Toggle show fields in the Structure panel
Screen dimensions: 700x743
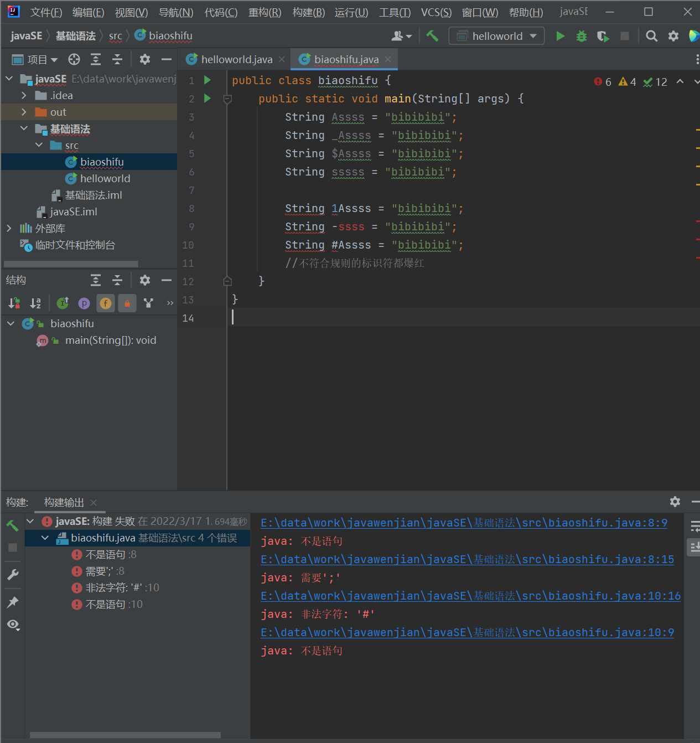tap(105, 303)
